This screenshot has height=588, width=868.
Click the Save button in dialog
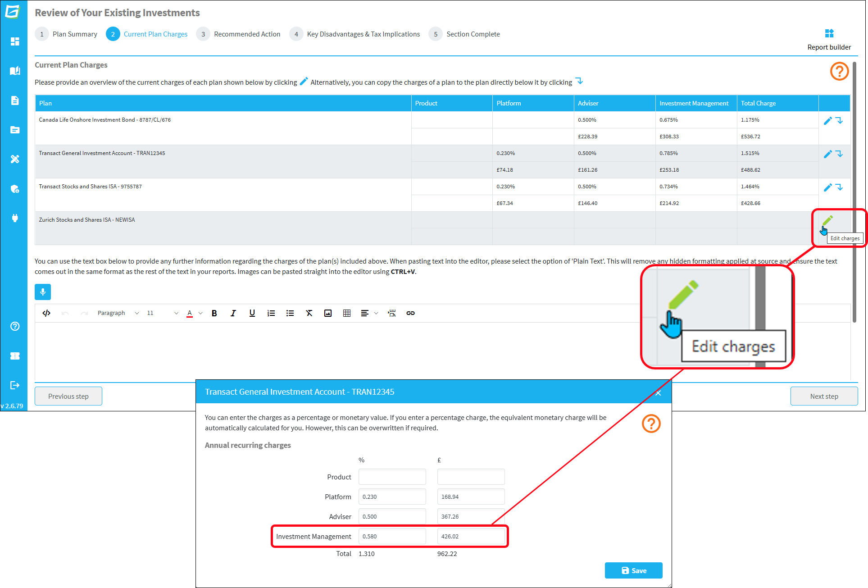(x=633, y=570)
